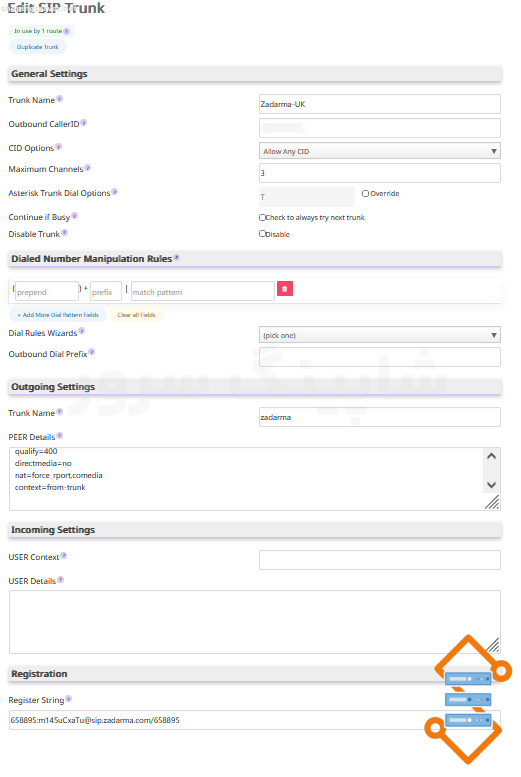Open the CID Options dropdown

[x=380, y=151]
